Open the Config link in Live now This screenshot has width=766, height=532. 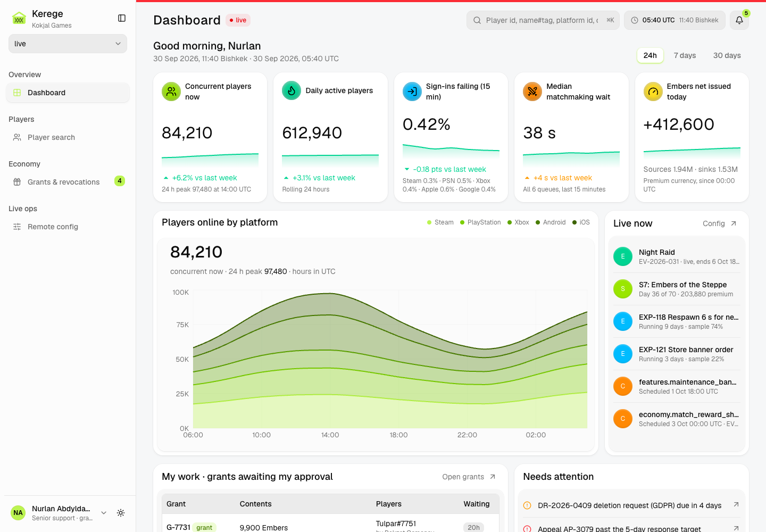pyautogui.click(x=720, y=223)
